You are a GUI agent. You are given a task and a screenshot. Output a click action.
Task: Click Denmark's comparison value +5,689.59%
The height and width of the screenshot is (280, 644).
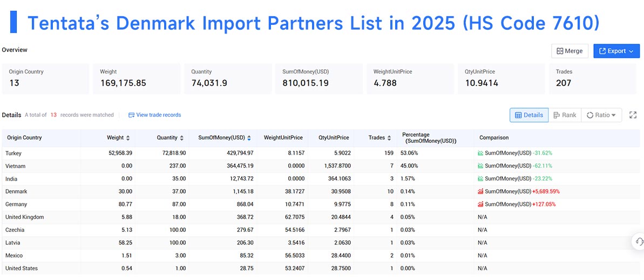tap(546, 191)
